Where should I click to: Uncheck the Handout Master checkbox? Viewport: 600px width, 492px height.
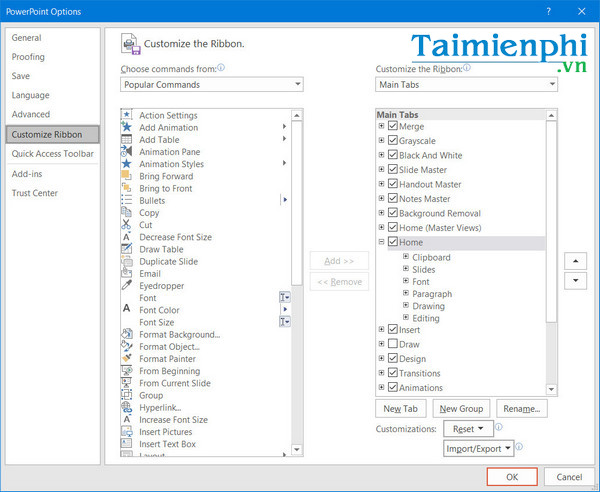point(393,184)
